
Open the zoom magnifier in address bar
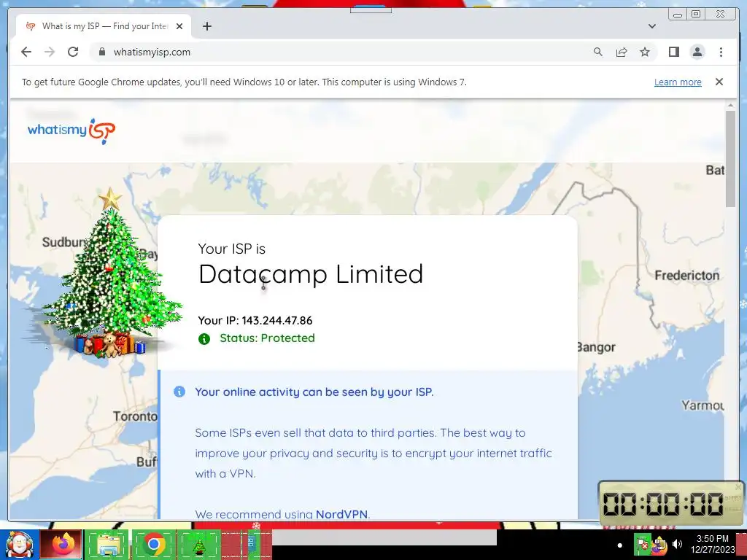[x=598, y=52]
